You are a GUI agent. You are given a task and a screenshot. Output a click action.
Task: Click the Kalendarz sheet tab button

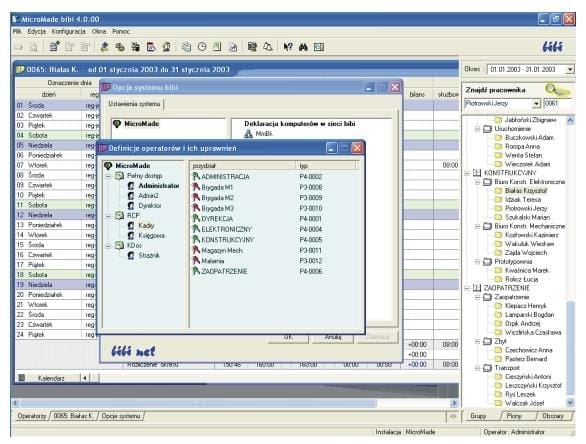pyautogui.click(x=51, y=378)
